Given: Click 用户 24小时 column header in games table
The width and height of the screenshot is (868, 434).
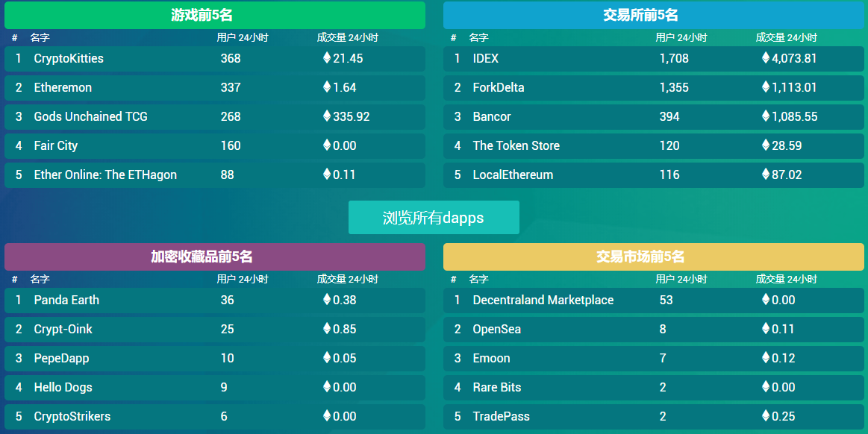Looking at the screenshot, I should pos(243,37).
